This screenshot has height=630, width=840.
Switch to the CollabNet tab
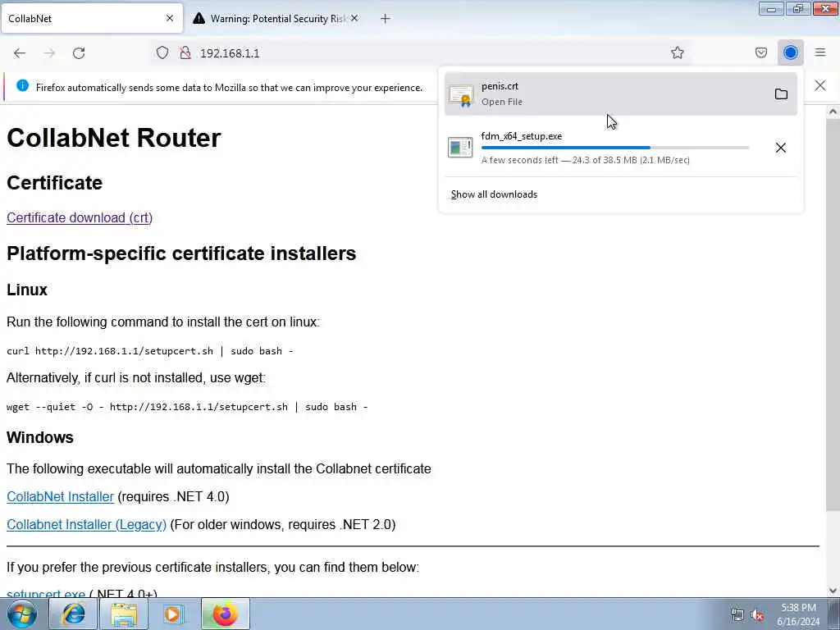click(x=92, y=18)
